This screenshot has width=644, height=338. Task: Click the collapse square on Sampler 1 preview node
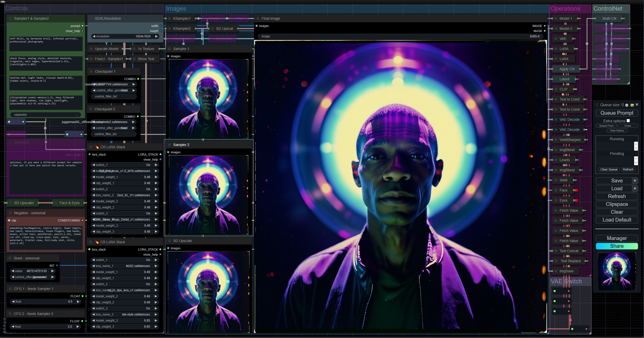[169, 49]
